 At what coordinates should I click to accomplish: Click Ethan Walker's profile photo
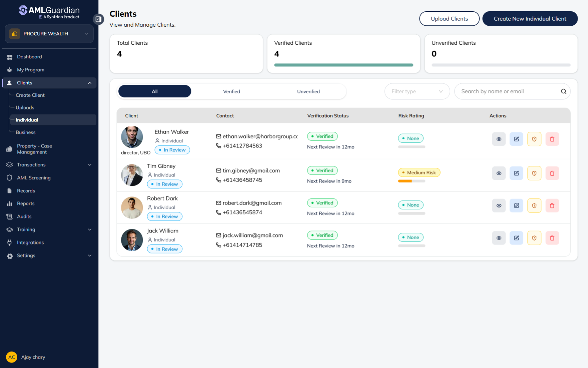[132, 137]
